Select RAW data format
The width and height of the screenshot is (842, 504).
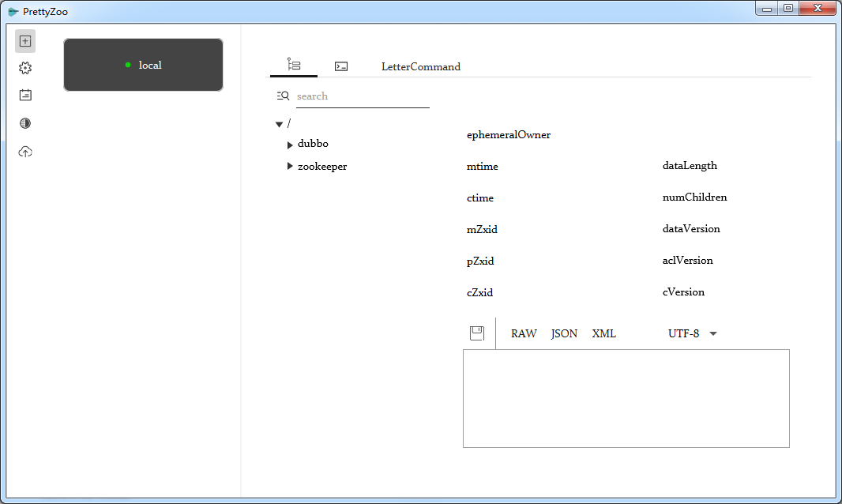(x=524, y=333)
